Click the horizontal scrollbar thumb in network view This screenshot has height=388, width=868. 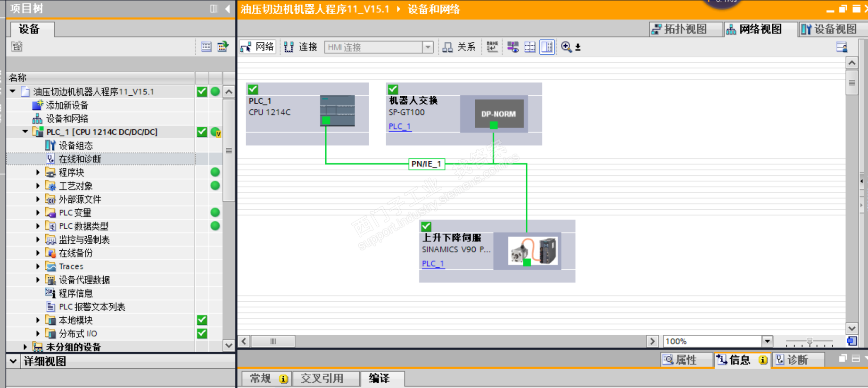pos(273,341)
